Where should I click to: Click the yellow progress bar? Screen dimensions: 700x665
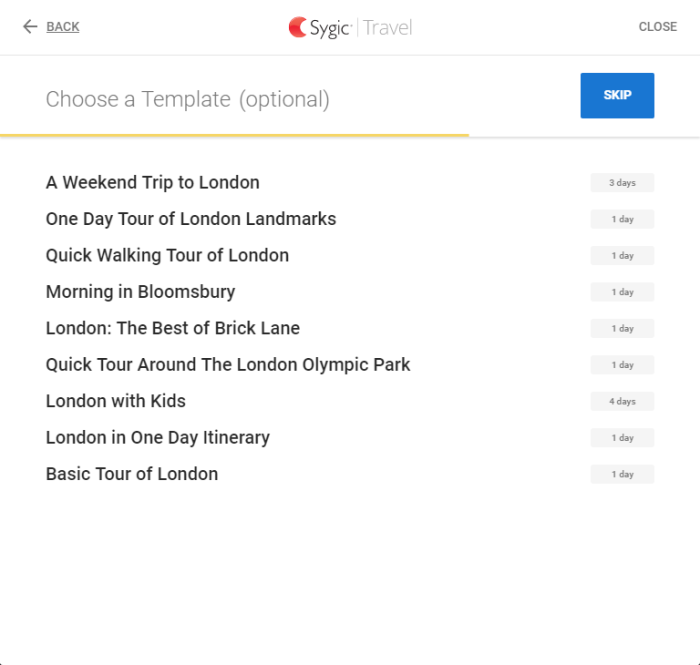234,135
